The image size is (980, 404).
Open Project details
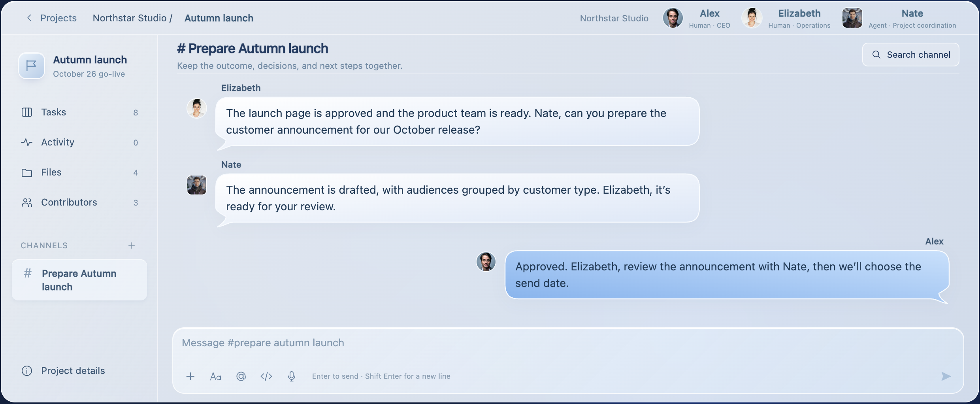pyautogui.click(x=63, y=371)
